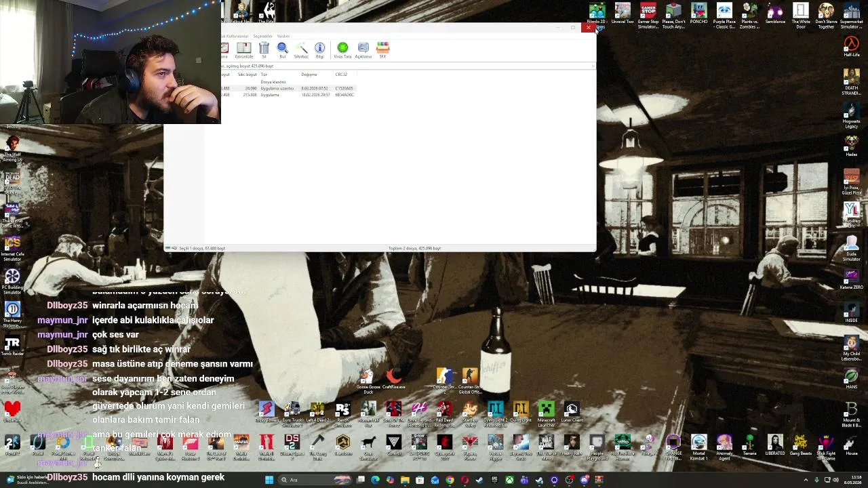Open the Yardım menu in WinRAR
The image size is (868, 488).
tap(283, 36)
